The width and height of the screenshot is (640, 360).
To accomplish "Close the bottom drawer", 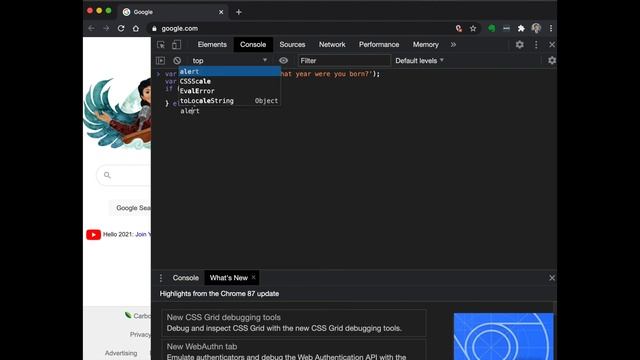I will click(552, 278).
